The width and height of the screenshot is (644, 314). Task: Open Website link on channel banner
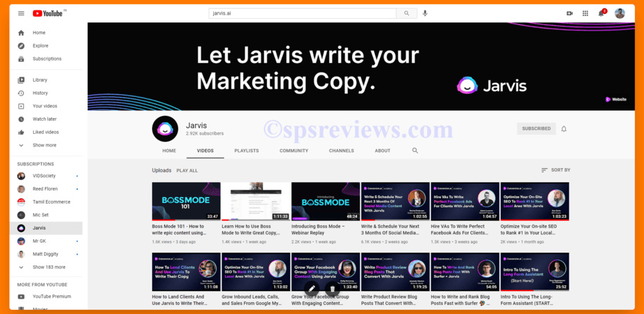(615, 100)
